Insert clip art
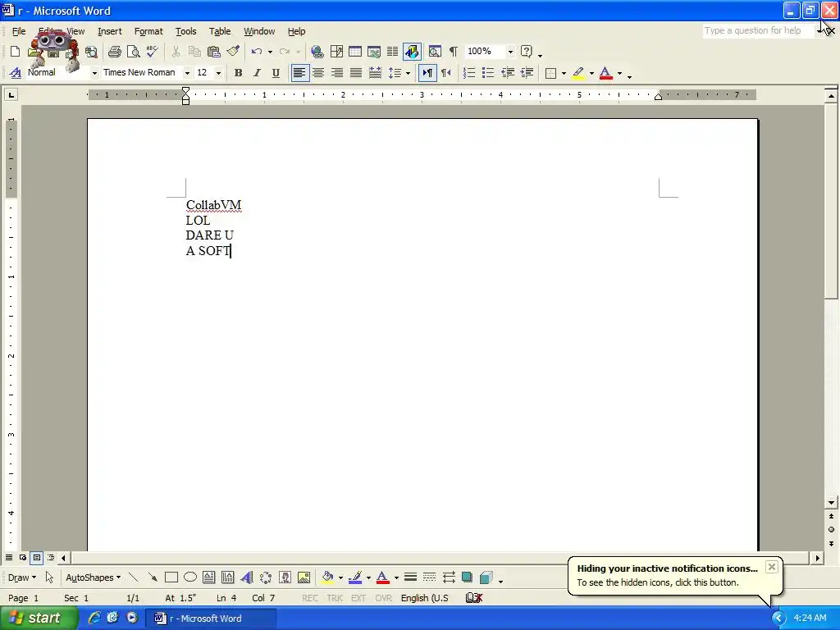This screenshot has width=840, height=630. point(285,577)
